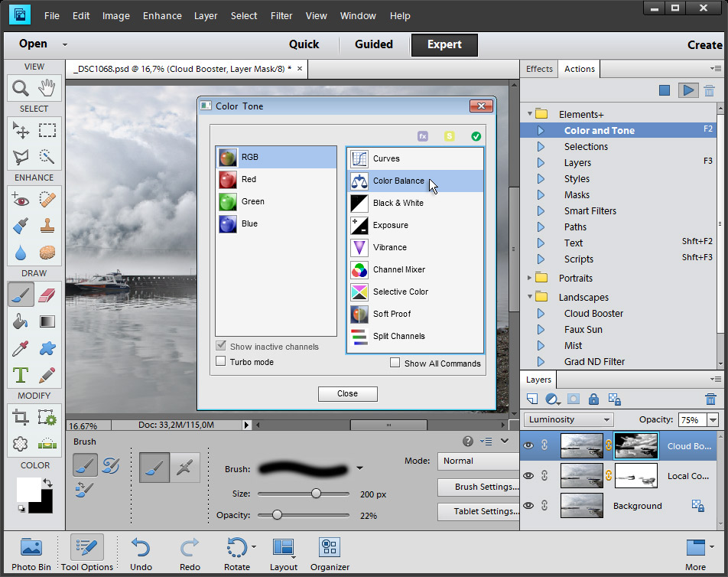This screenshot has height=577, width=728.
Task: Click the Play action button
Action: pos(688,90)
